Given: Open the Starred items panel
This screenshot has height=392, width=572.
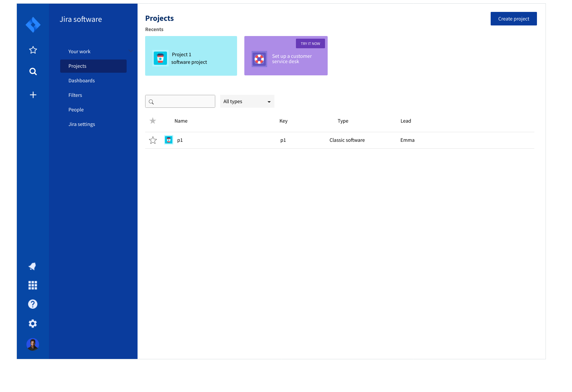Looking at the screenshot, I should click(33, 50).
